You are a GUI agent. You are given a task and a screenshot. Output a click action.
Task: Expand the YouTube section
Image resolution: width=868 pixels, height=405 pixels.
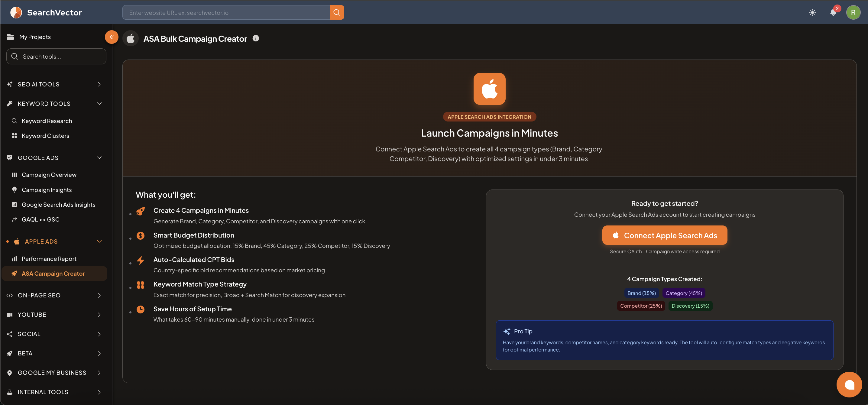(x=54, y=314)
